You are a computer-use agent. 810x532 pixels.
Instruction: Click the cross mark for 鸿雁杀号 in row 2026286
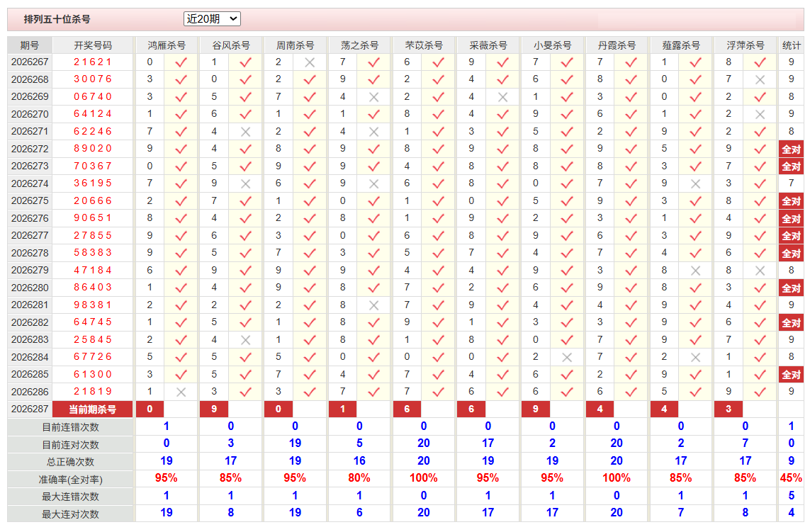pyautogui.click(x=181, y=392)
